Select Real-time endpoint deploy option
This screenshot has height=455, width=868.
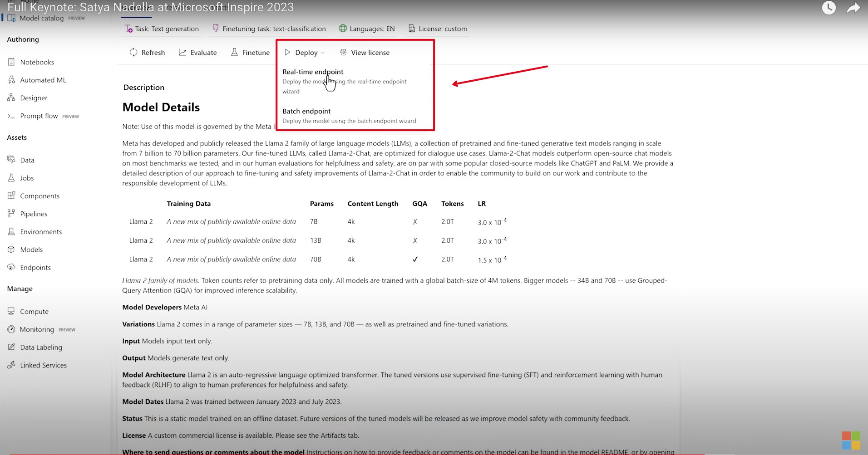345,81
